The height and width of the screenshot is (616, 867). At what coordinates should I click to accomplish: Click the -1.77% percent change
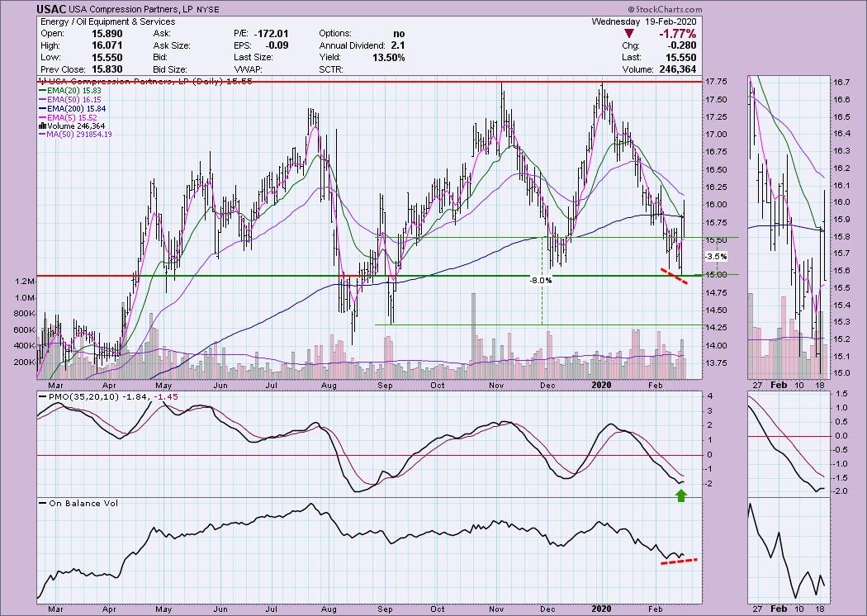point(677,35)
